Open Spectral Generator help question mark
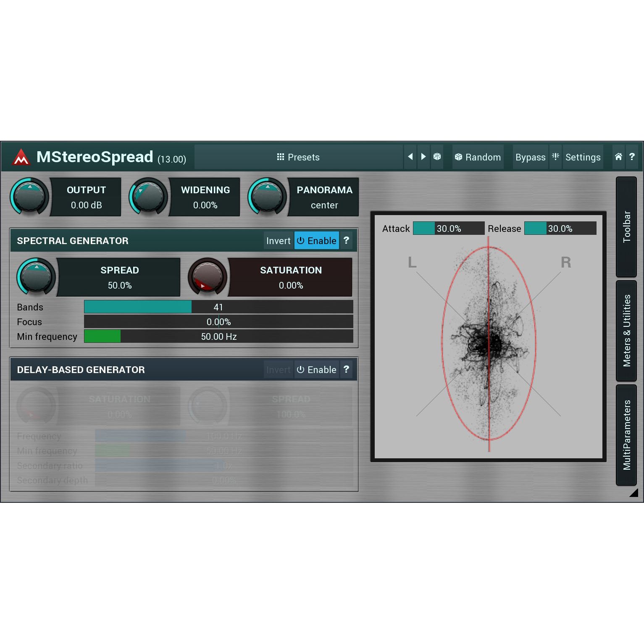Image resolution: width=644 pixels, height=644 pixels. [346, 240]
